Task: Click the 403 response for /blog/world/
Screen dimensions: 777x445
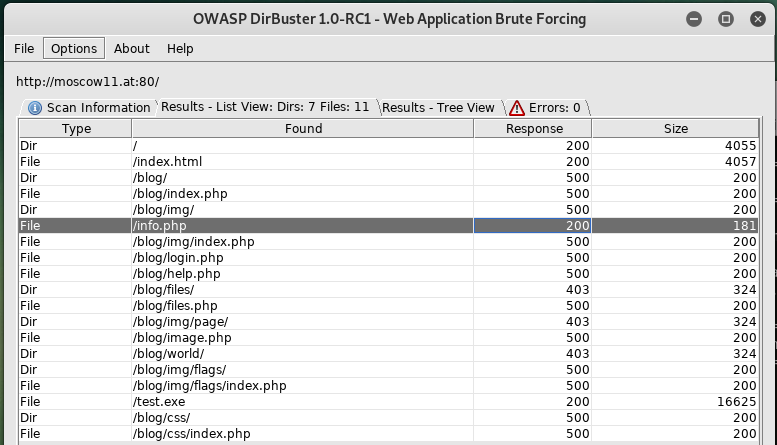Action: 533,353
